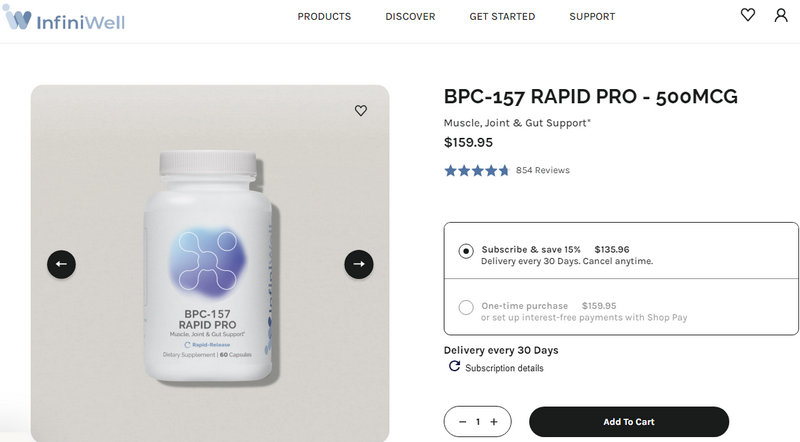Viewport: 800px width, 442px height.
Task: Open the PRODUCTS menu
Action: 324,17
